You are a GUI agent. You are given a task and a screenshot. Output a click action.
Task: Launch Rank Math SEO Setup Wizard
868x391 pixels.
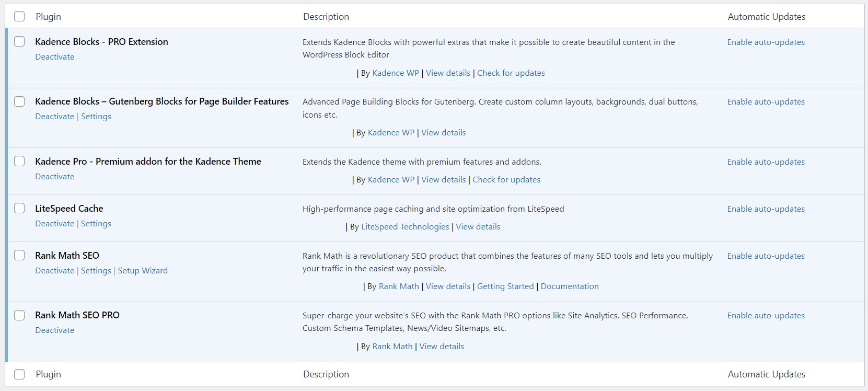143,271
